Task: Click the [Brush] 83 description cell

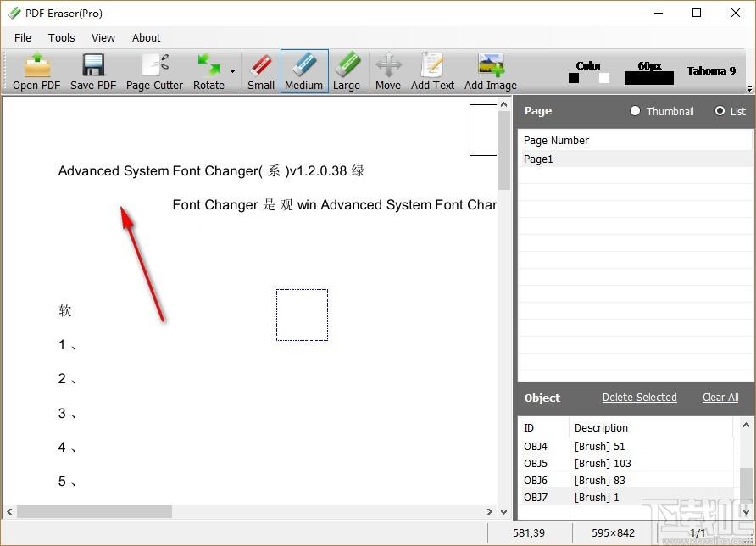Action: 600,481
